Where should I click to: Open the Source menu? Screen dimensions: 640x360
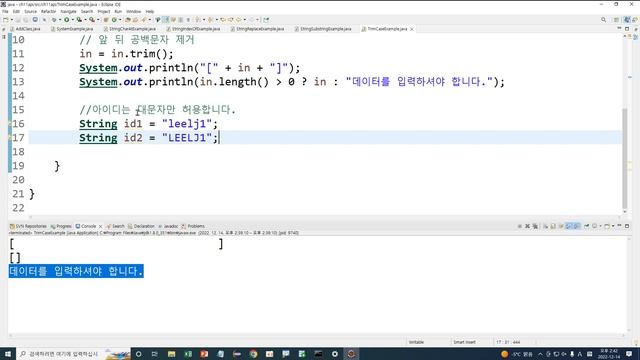coord(30,11)
